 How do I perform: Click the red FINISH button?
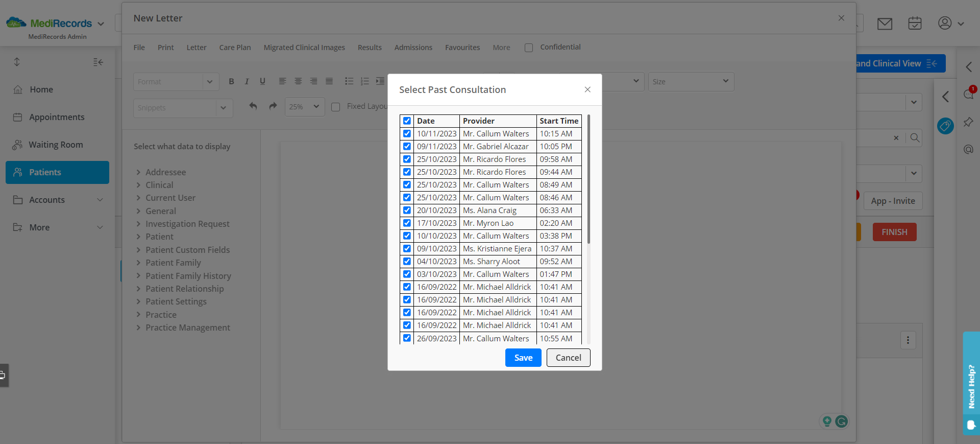point(894,232)
